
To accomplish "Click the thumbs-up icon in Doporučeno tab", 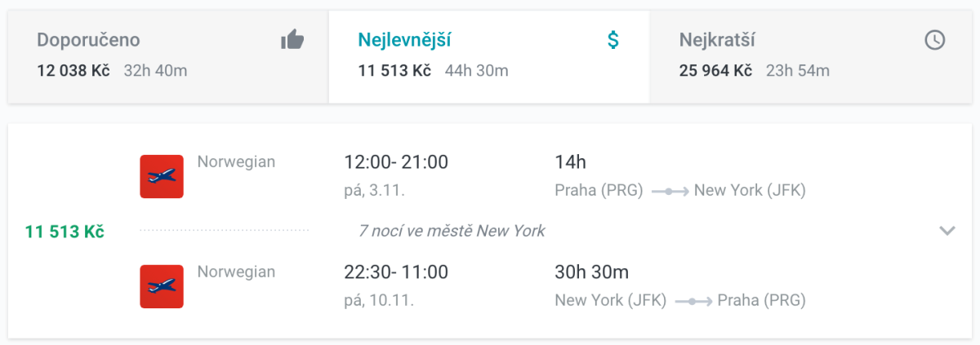I will pos(292,39).
